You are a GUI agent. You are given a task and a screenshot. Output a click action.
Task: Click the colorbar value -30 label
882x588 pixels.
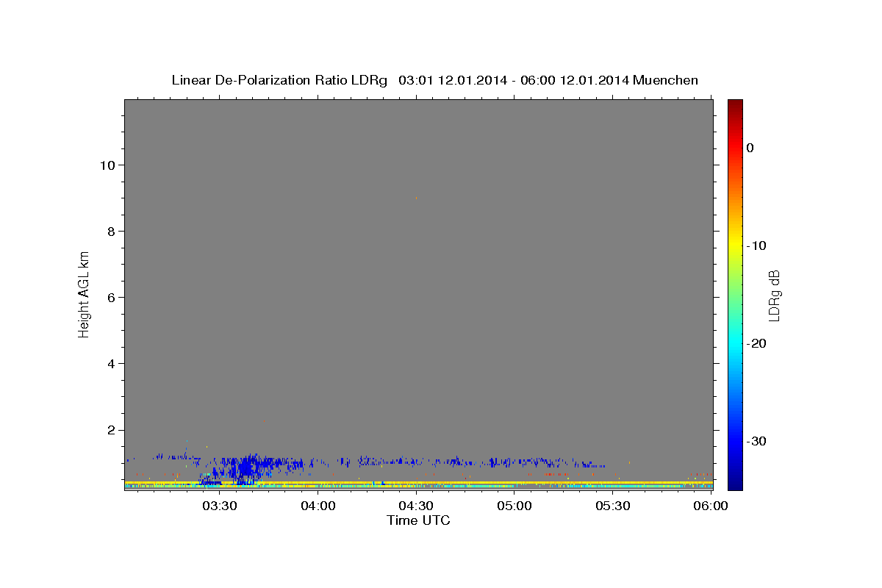coord(756,441)
